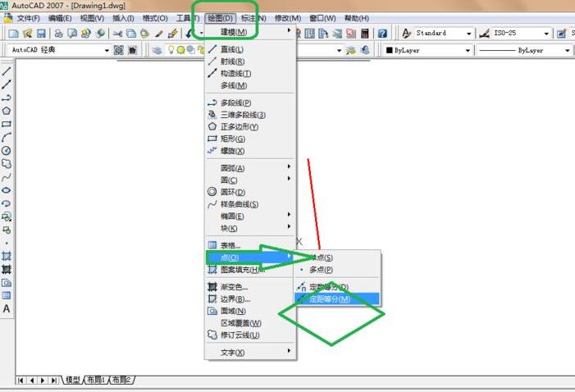Image resolution: width=575 pixels, height=392 pixels.
Task: Choose 图案填充(H) menu entry
Action: click(250, 270)
